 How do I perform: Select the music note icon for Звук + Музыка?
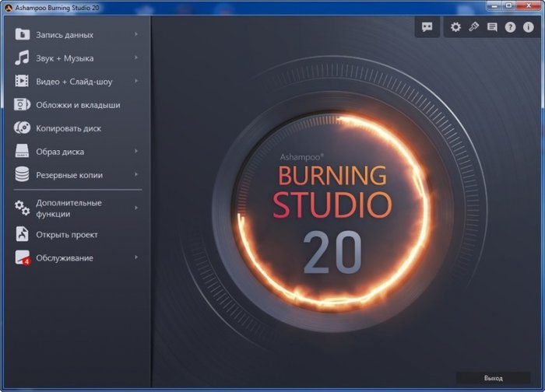tap(23, 58)
